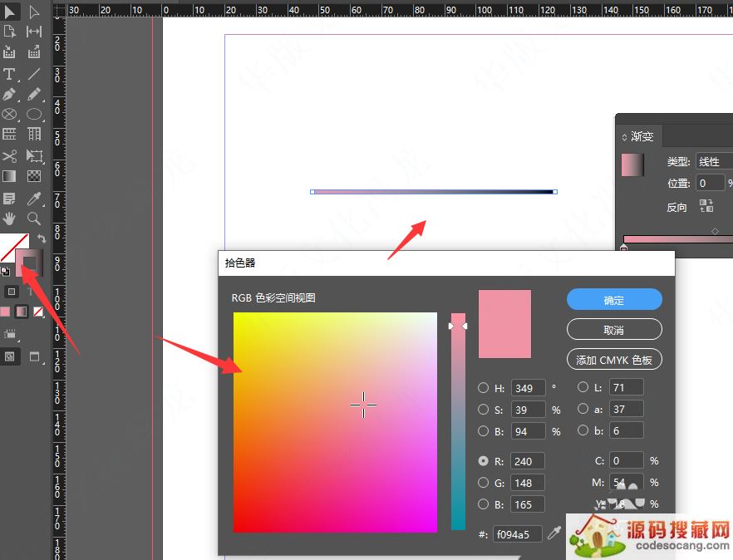The width and height of the screenshot is (733, 560).
Task: Click the 渐变 panel tab
Action: 642,137
